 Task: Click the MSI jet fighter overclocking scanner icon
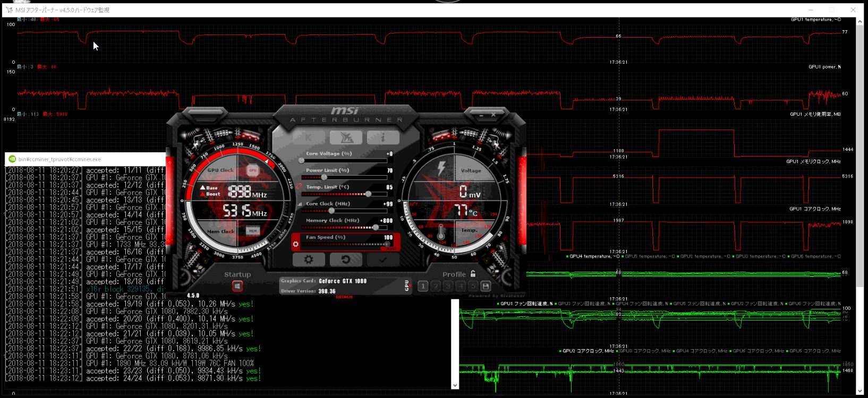[x=346, y=137]
